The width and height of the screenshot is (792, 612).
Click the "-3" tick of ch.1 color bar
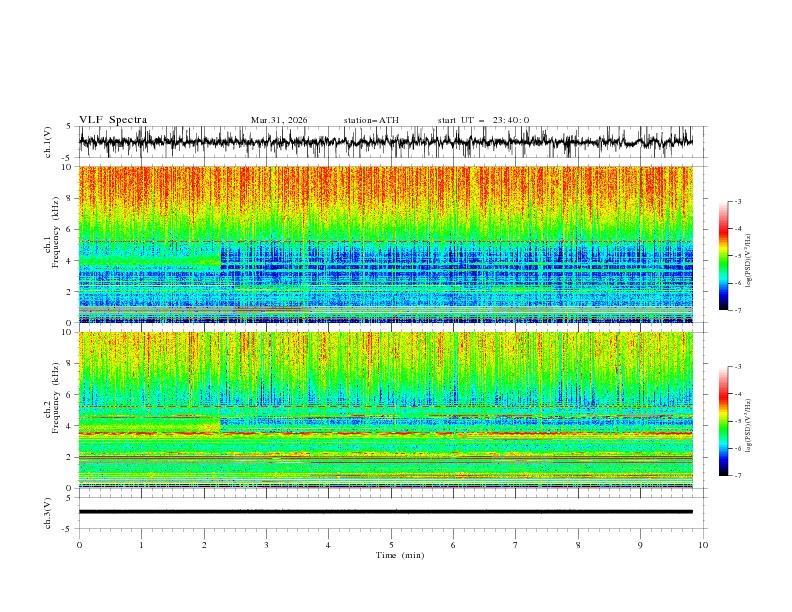pyautogui.click(x=737, y=201)
